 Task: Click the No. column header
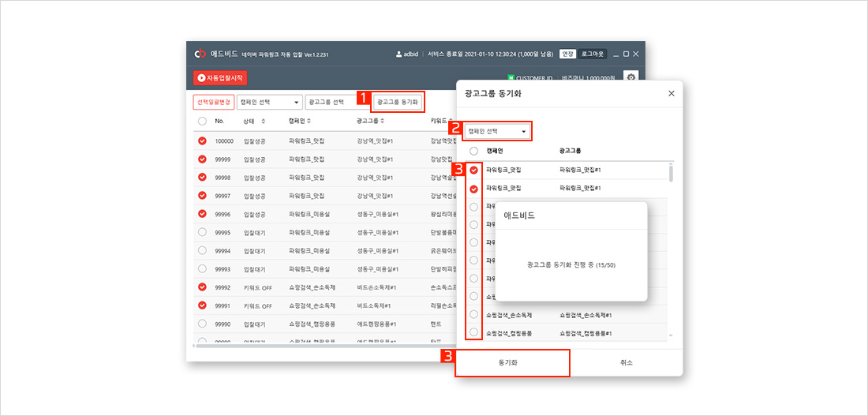click(x=219, y=121)
